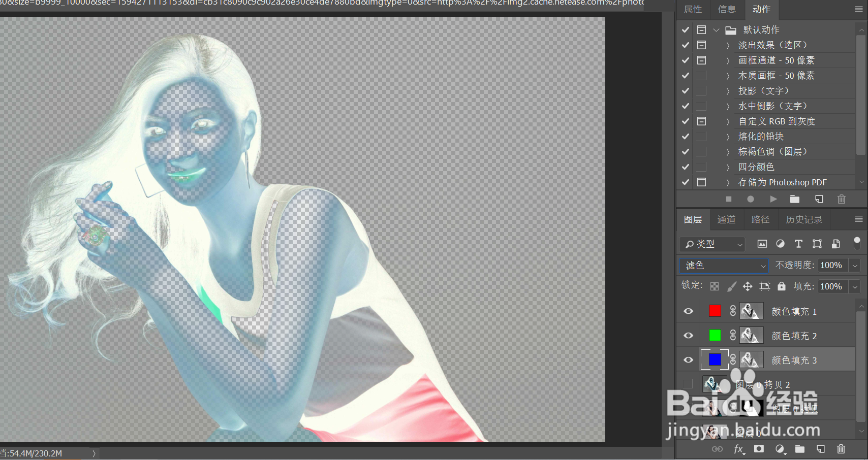
Task: Filter layers by type (text) layers
Action: point(798,244)
